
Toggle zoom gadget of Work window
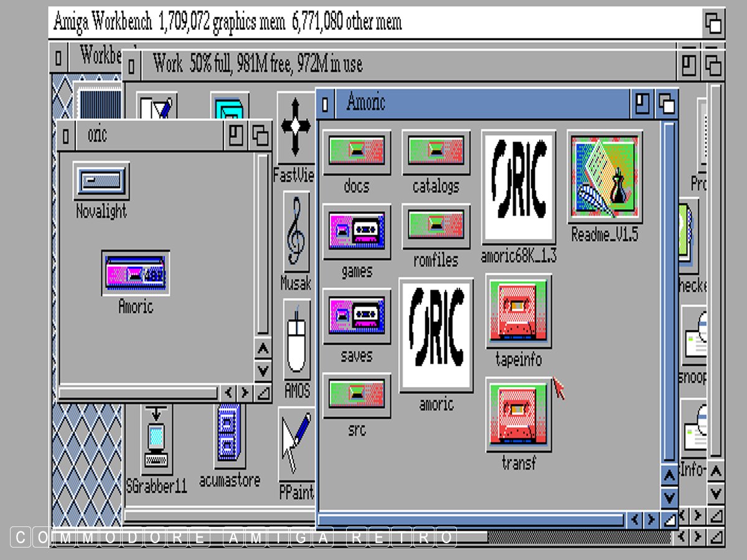[688, 65]
